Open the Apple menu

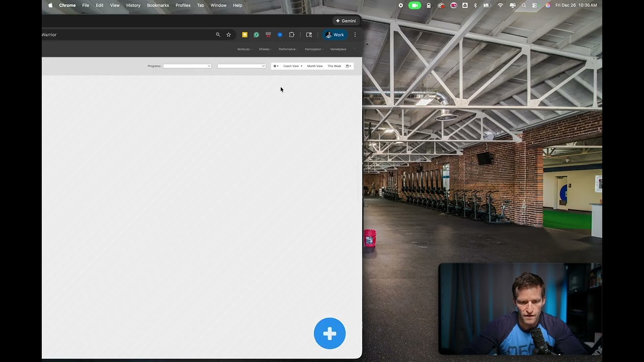50,5
